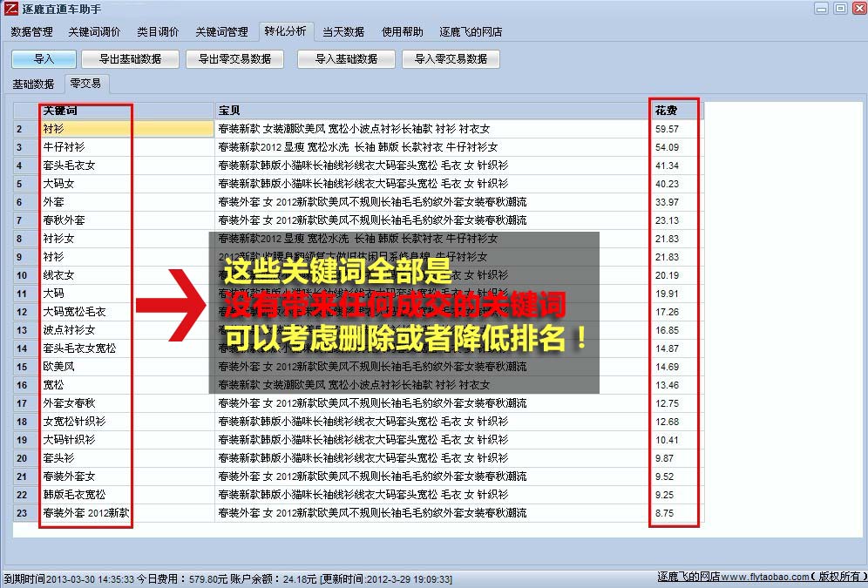Click the 导入基础数据 button
This screenshot has width=868, height=588.
pos(346,58)
